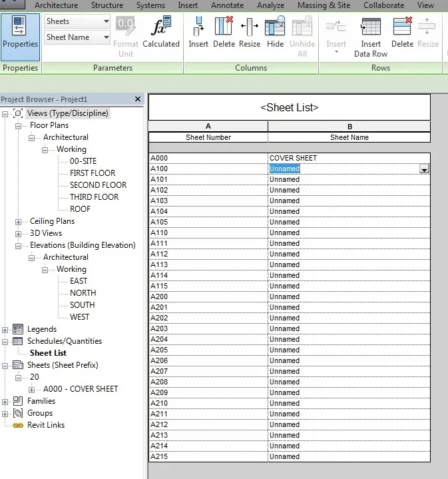Expand the 3D Views node
The height and width of the screenshot is (479, 448).
click(19, 234)
